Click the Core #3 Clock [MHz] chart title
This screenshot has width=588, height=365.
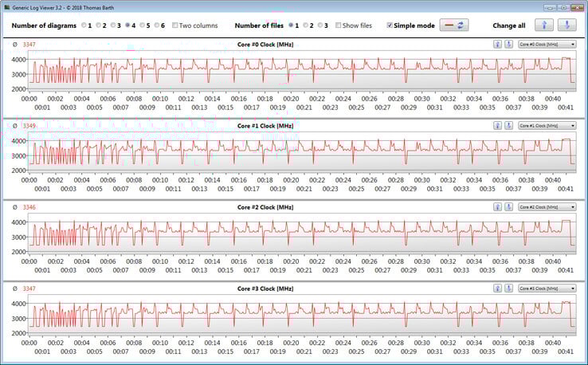click(265, 288)
